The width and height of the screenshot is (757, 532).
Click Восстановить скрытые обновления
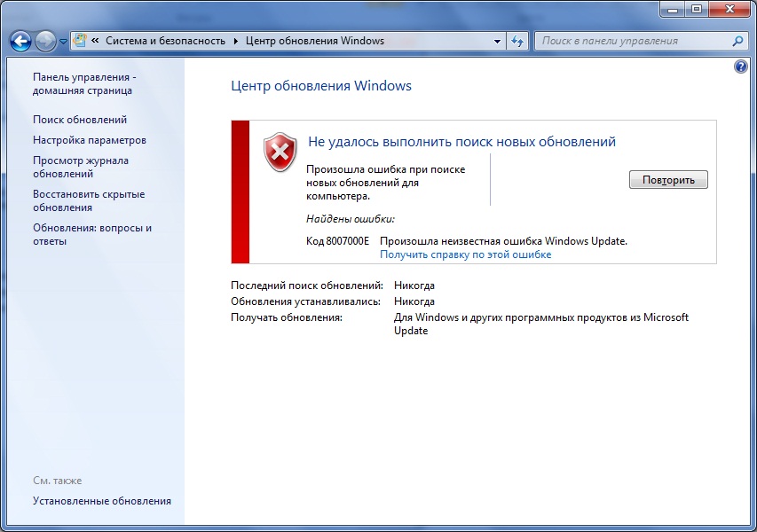coord(89,200)
